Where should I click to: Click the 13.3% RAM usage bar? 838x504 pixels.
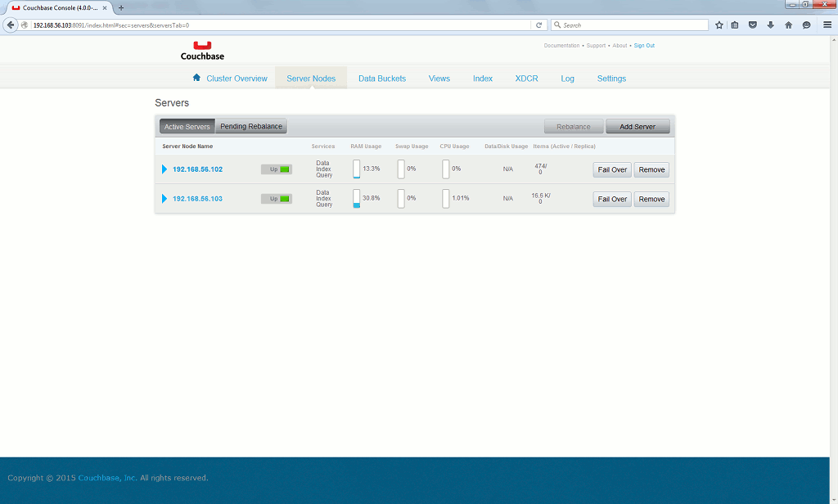pyautogui.click(x=357, y=169)
